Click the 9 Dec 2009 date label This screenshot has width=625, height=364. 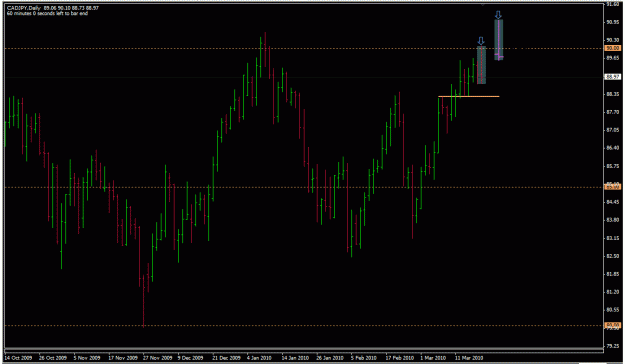[x=191, y=358]
